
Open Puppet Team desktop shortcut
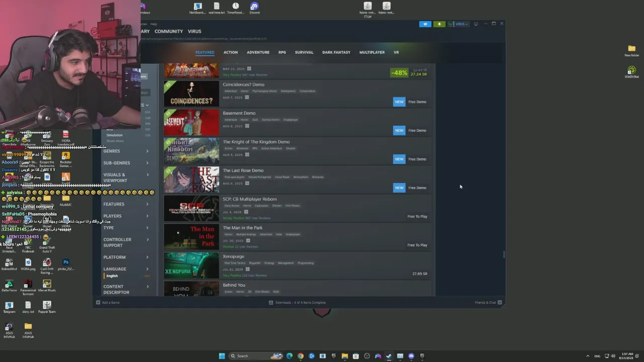click(x=47, y=307)
